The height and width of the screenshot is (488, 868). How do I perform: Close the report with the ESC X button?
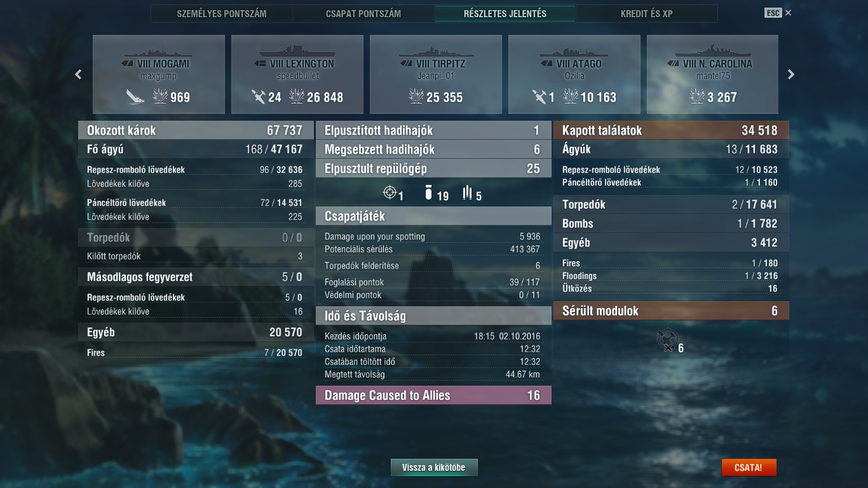point(778,13)
